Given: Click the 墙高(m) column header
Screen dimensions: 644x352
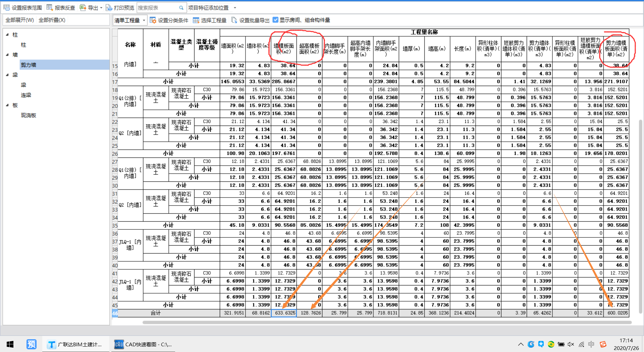Looking at the screenshot, I should click(x=437, y=49).
